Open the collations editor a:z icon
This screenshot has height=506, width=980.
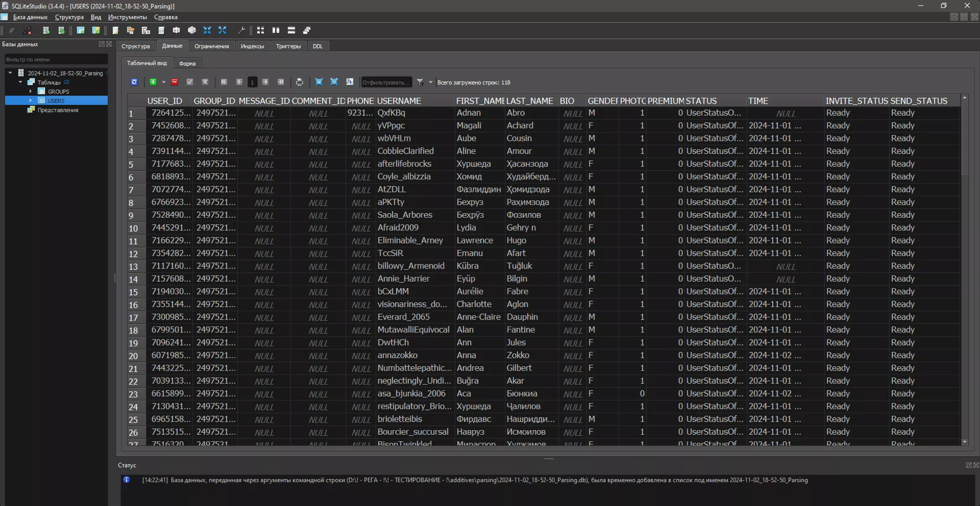coord(176,30)
